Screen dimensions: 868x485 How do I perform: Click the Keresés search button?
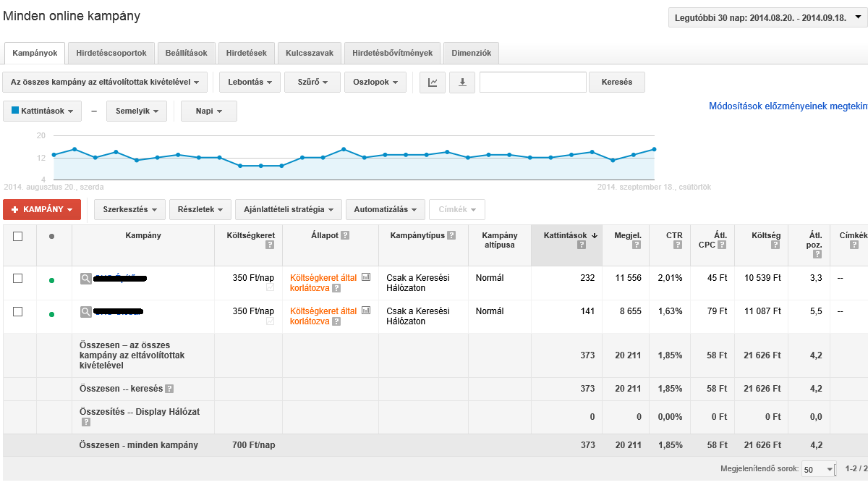[x=617, y=82]
